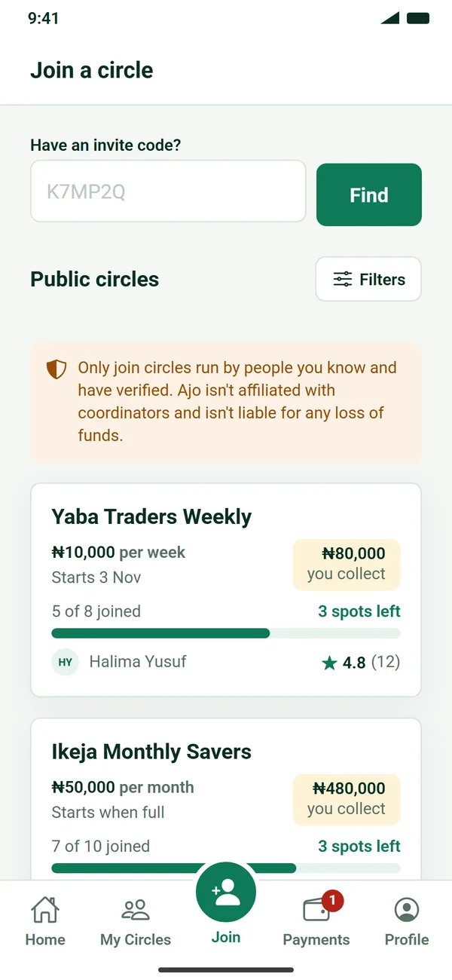Tap the Home house icon
Image resolution: width=452 pixels, height=980 pixels.
pyautogui.click(x=45, y=910)
